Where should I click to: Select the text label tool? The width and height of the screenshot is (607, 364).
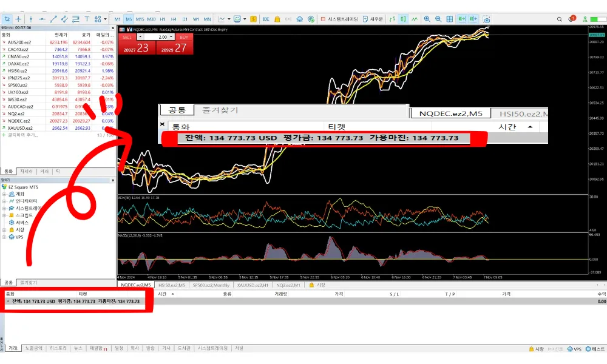[87, 19]
